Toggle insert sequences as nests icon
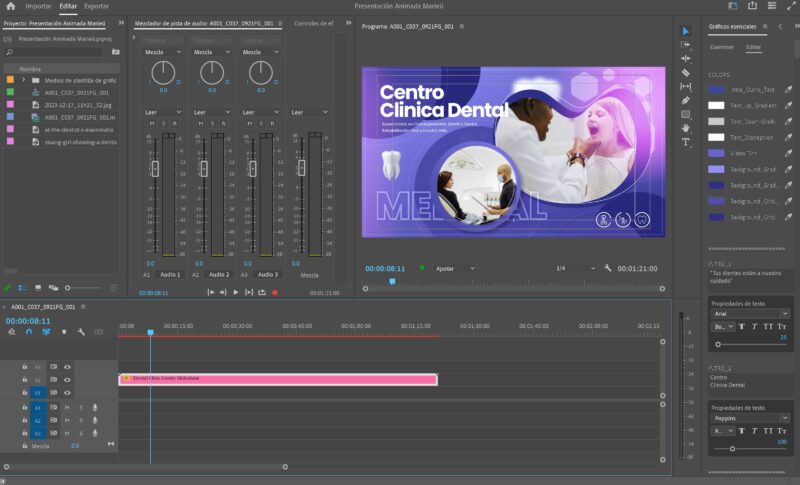This screenshot has width=800, height=485. pyautogui.click(x=11, y=332)
